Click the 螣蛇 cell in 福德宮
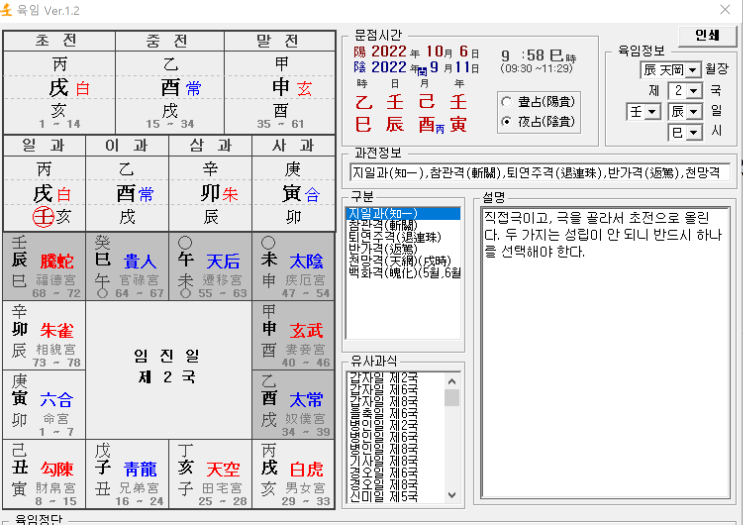743x525 pixels. tap(44, 266)
